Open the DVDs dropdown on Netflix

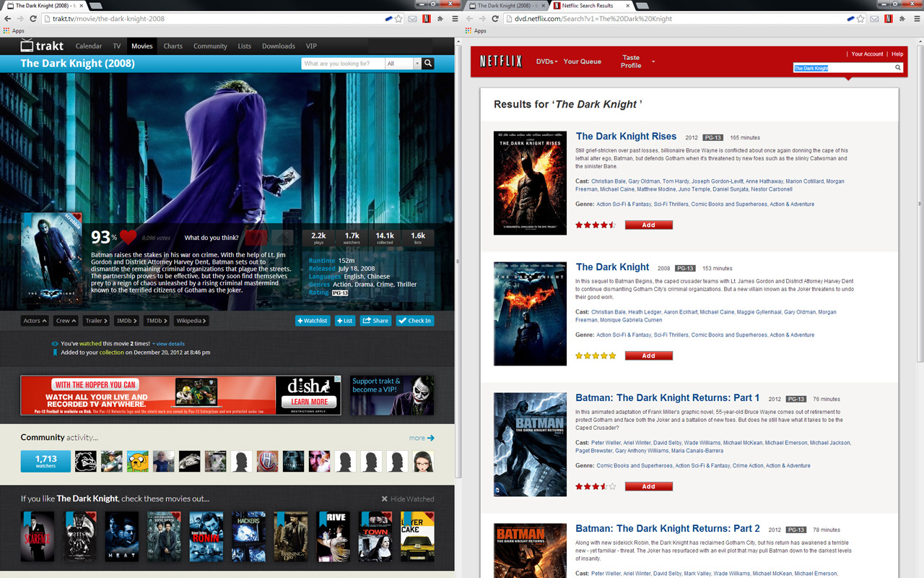pyautogui.click(x=546, y=61)
